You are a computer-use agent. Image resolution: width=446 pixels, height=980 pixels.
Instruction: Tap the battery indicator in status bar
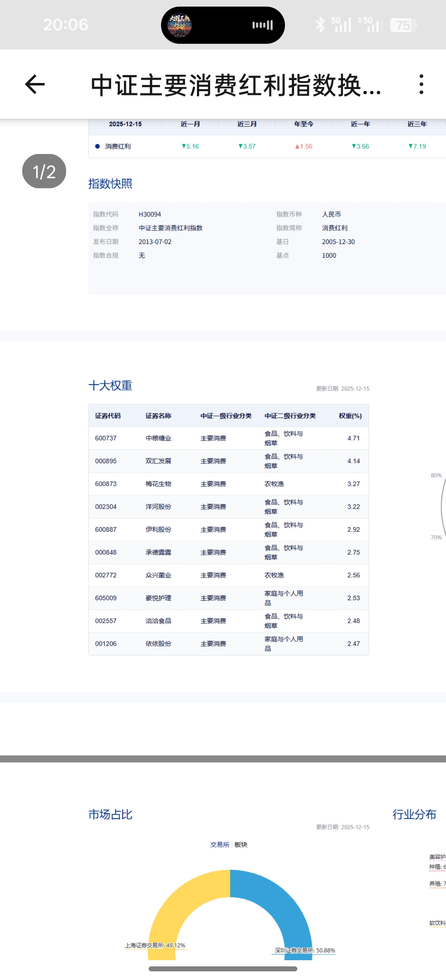403,25
